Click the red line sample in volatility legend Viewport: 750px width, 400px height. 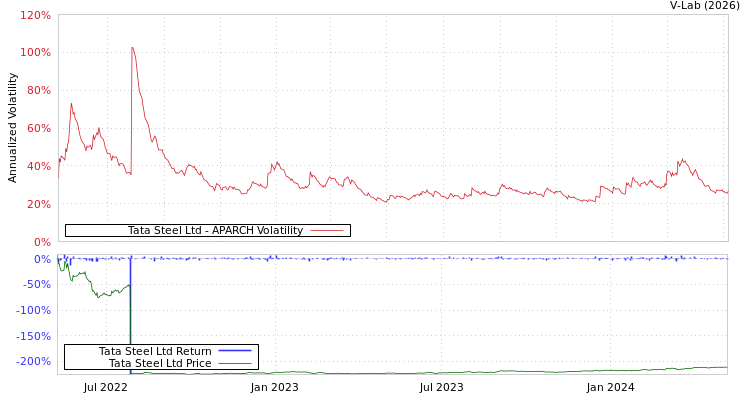click(x=327, y=231)
